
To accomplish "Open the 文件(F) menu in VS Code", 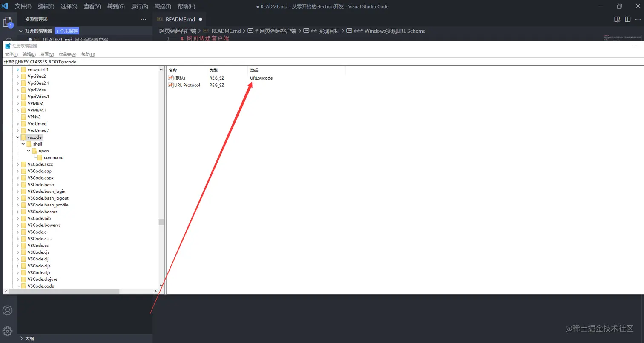I will pyautogui.click(x=23, y=6).
